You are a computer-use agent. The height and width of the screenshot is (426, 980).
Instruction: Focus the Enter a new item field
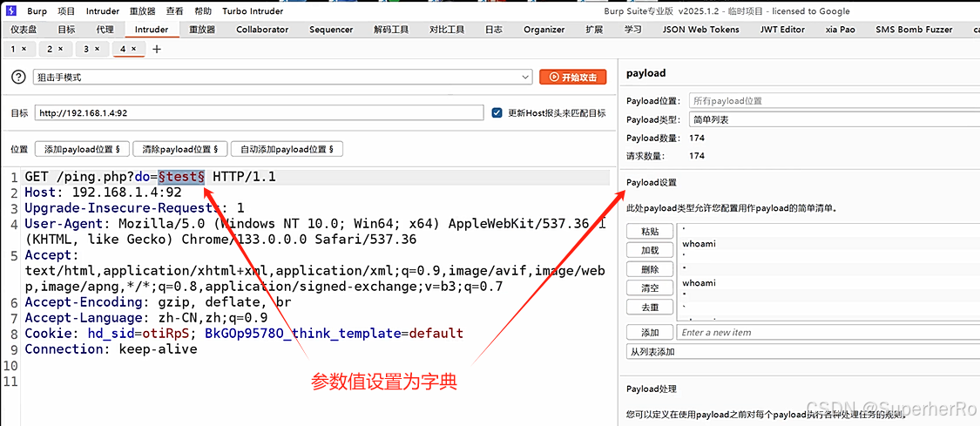tap(828, 332)
